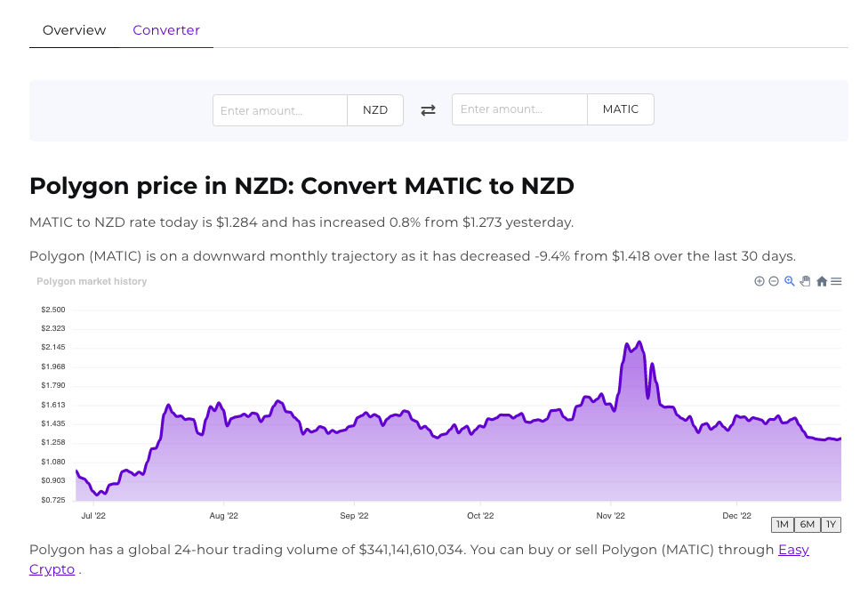Click the chart zoom out minus icon

pos(774,281)
